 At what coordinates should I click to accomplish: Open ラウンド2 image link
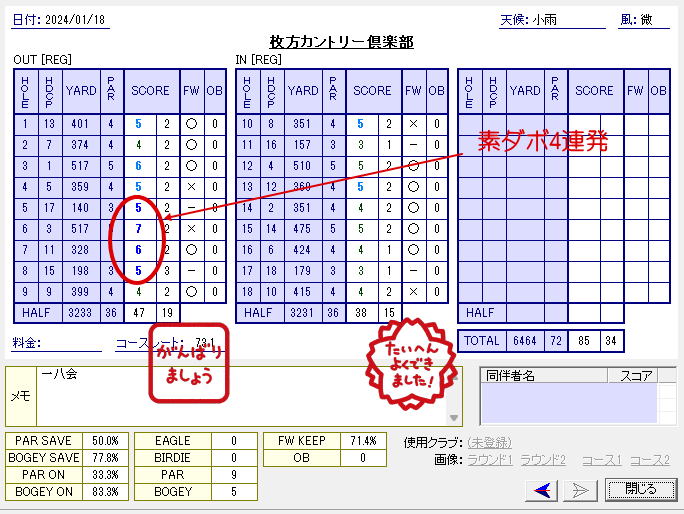543,460
